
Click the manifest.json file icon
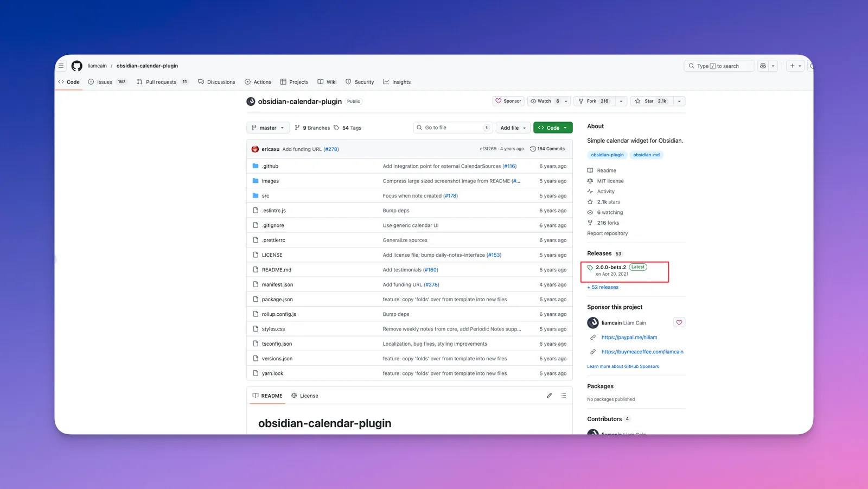point(256,284)
